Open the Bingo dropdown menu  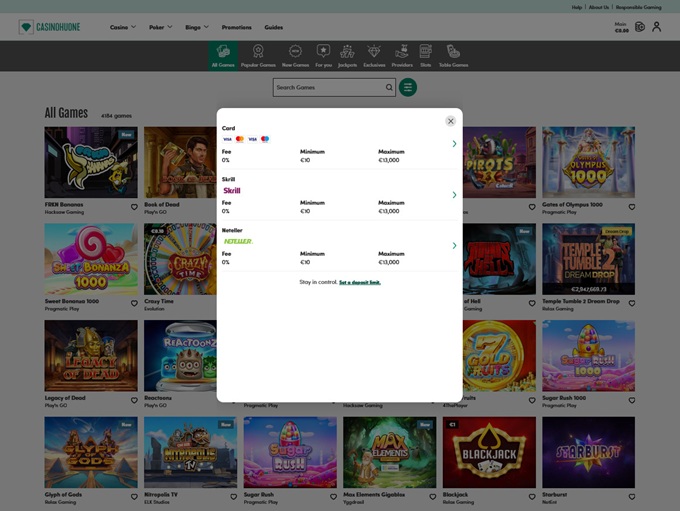pyautogui.click(x=197, y=27)
